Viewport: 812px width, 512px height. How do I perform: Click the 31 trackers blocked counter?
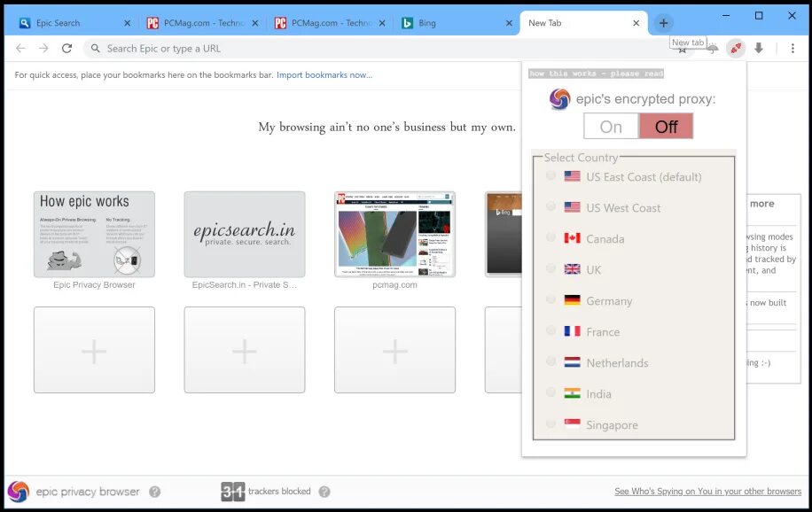232,492
